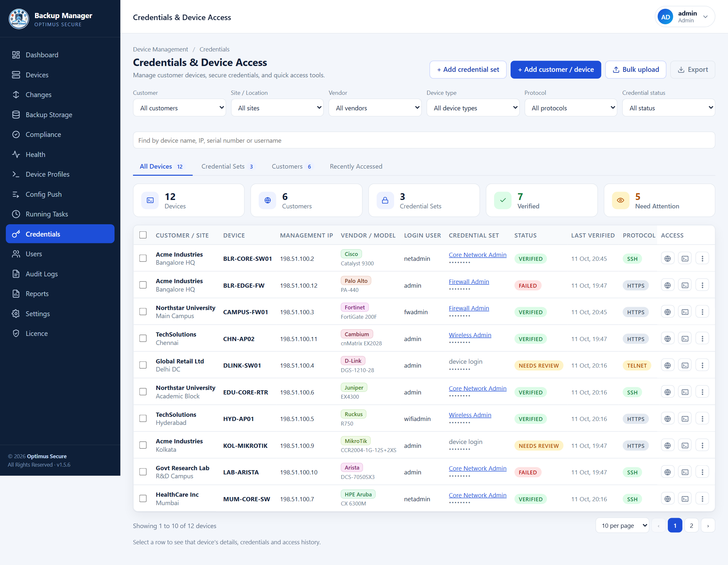The image size is (728, 565).
Task: Expand the All protocols dropdown
Action: point(571,108)
